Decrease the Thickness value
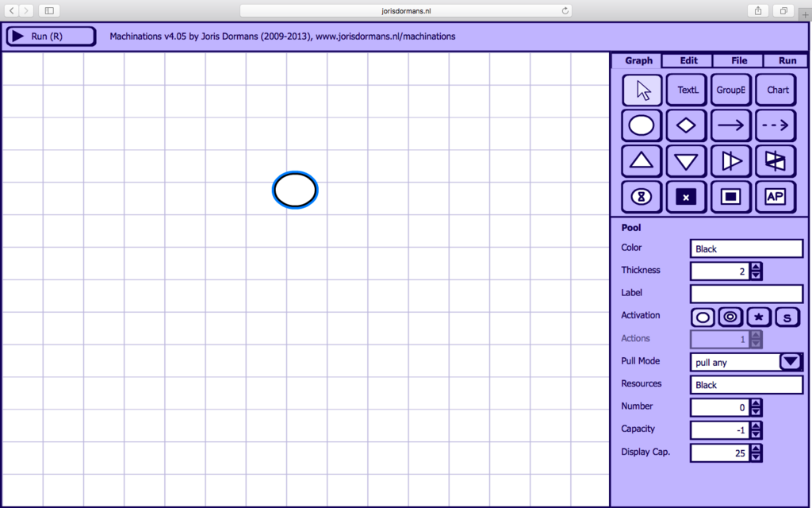The image size is (812, 508). click(756, 275)
